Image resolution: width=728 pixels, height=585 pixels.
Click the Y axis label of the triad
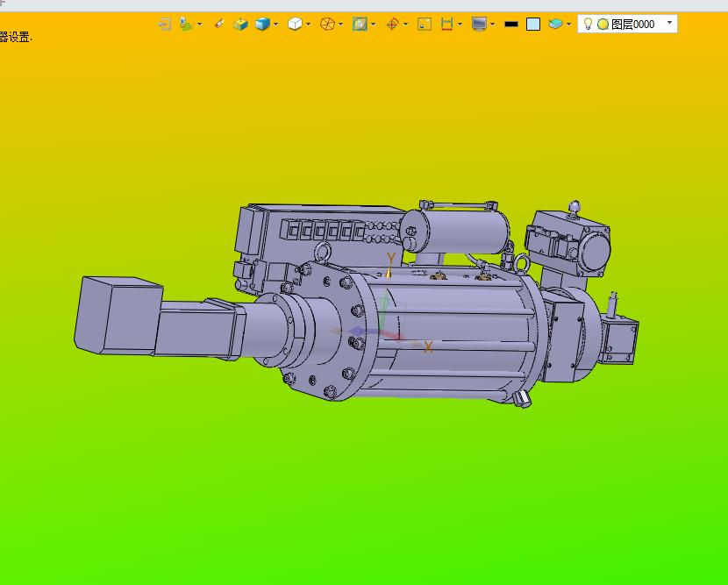click(391, 259)
